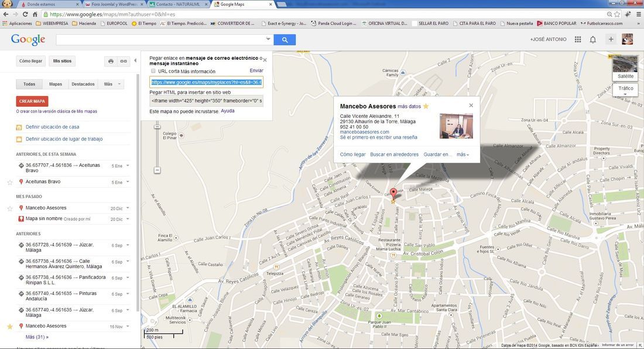644x349 pixels.
Task: Click 'Guardar en...' link in info bubble
Action: pyautogui.click(x=437, y=155)
